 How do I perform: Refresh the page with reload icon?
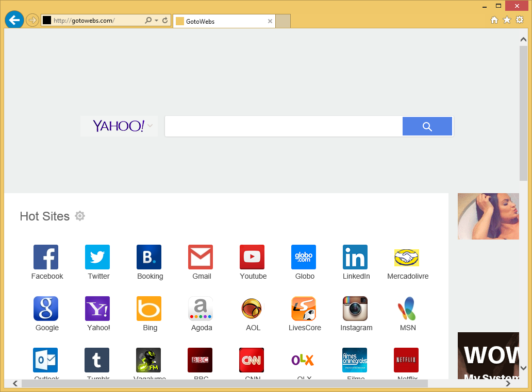pyautogui.click(x=165, y=20)
